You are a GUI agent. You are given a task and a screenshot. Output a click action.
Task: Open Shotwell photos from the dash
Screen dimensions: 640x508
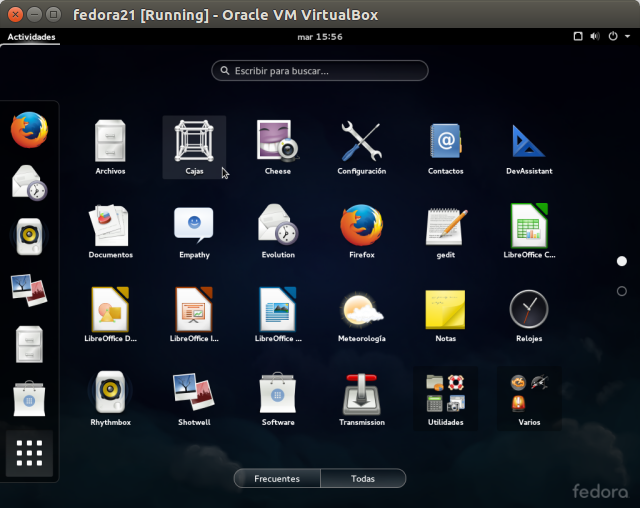[x=29, y=291]
